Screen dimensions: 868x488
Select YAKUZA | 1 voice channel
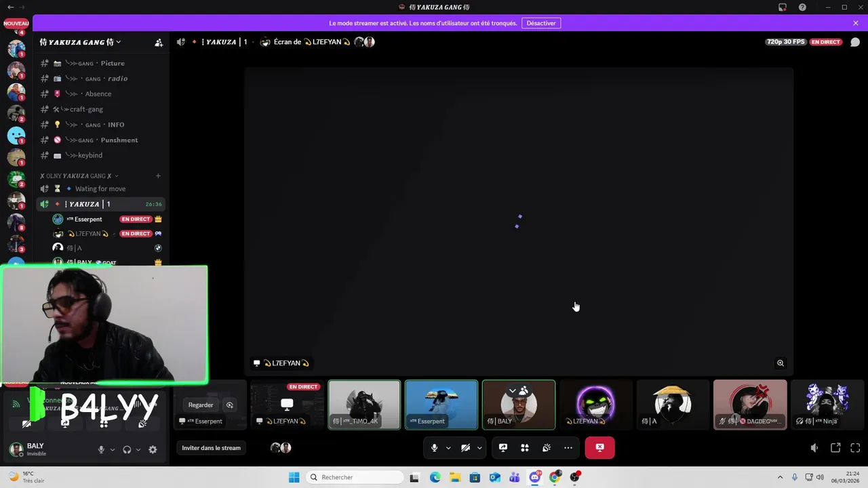pyautogui.click(x=100, y=204)
